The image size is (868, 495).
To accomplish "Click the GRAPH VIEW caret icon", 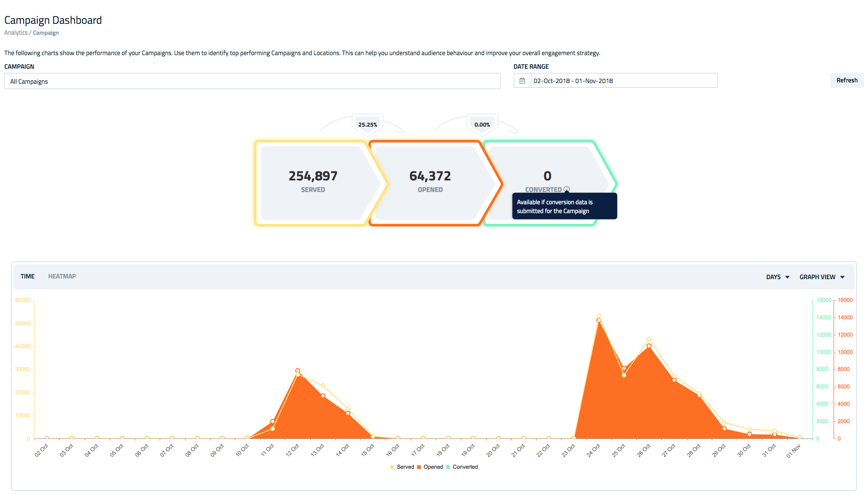I will tap(842, 277).
